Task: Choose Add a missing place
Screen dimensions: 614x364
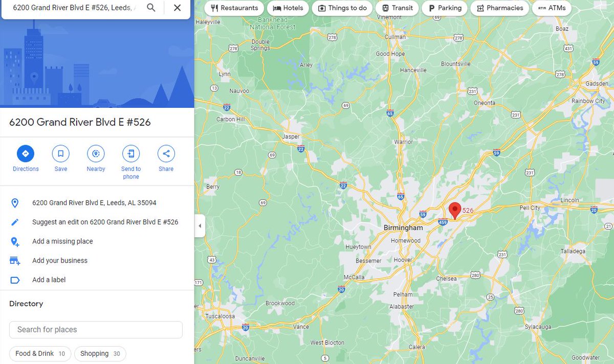Action: pos(62,241)
